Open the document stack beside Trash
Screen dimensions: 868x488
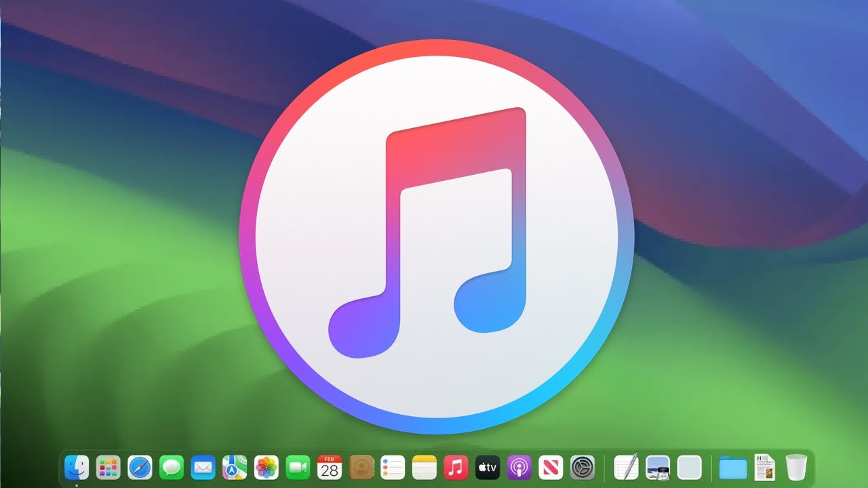pyautogui.click(x=764, y=467)
